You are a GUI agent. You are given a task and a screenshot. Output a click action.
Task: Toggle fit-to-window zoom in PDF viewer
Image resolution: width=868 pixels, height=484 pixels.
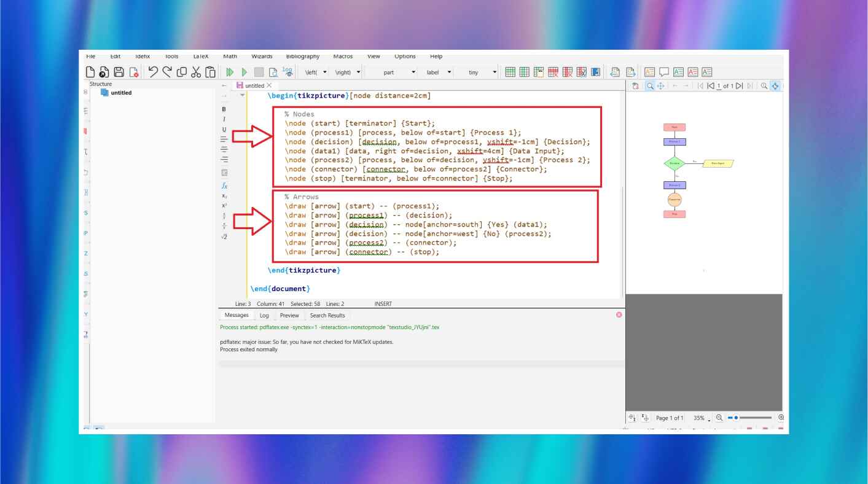pyautogui.click(x=775, y=86)
